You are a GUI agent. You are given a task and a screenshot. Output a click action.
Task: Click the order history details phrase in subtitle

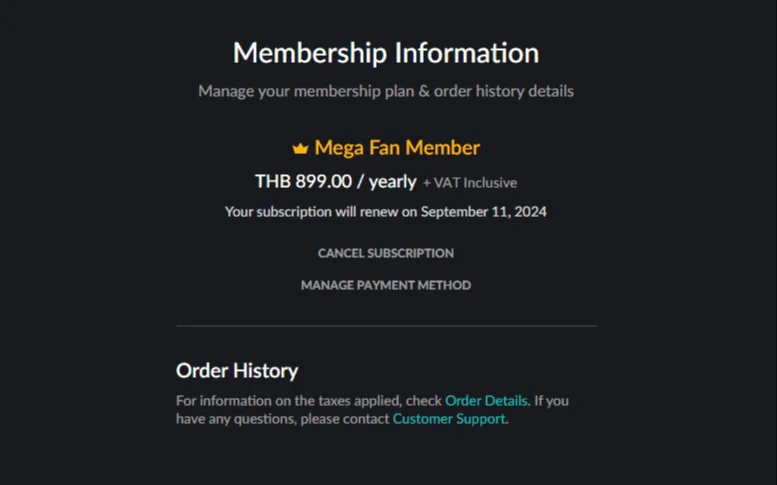coord(504,91)
